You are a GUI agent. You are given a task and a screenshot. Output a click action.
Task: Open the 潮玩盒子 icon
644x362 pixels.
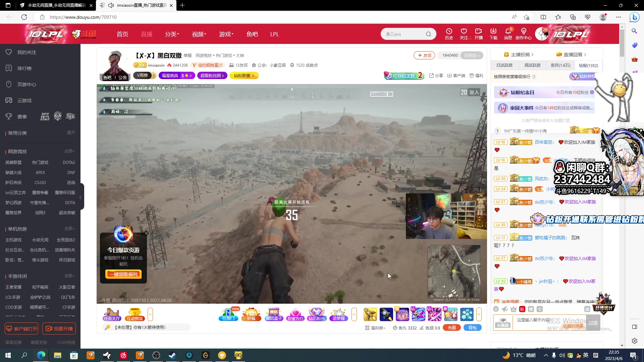coord(274,314)
